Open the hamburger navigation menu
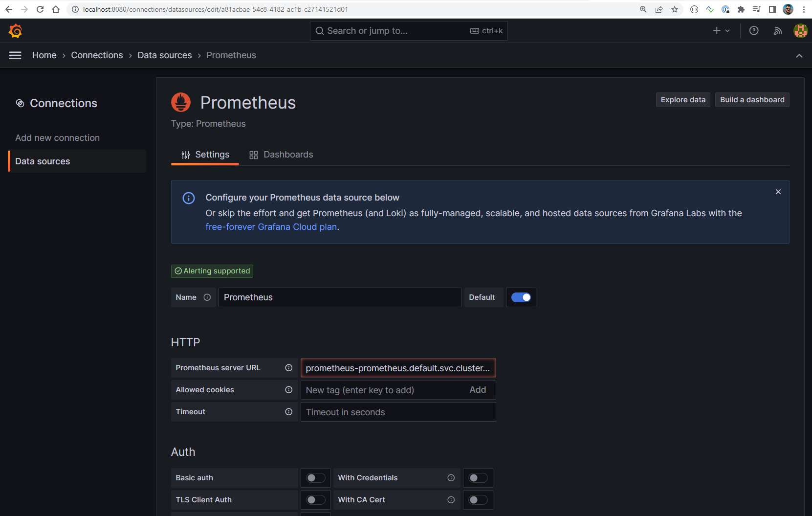 tap(15, 55)
